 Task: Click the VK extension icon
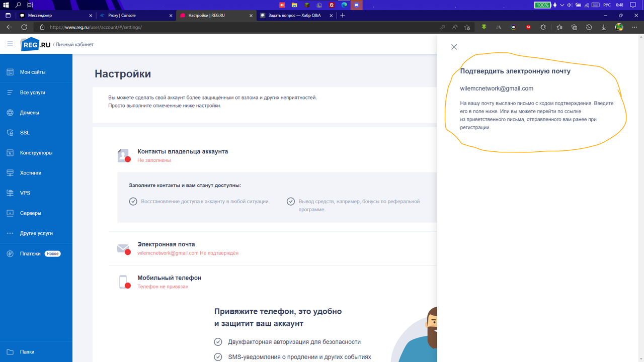(513, 27)
